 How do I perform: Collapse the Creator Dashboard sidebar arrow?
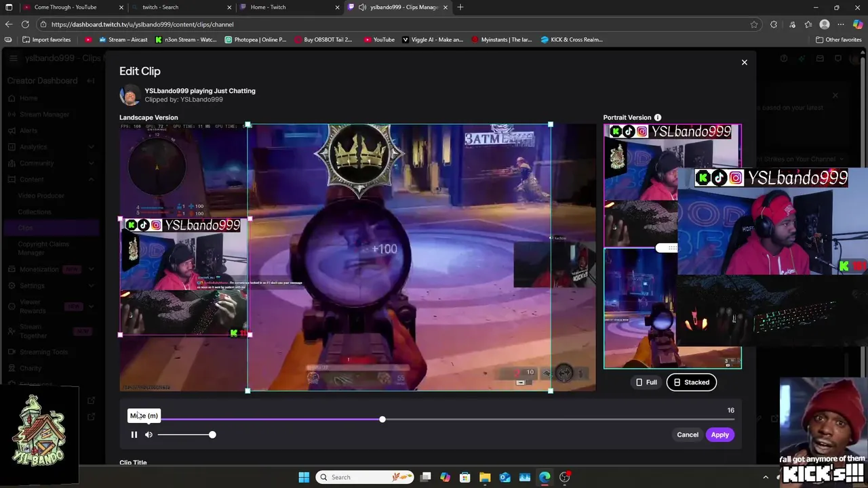[91, 81]
